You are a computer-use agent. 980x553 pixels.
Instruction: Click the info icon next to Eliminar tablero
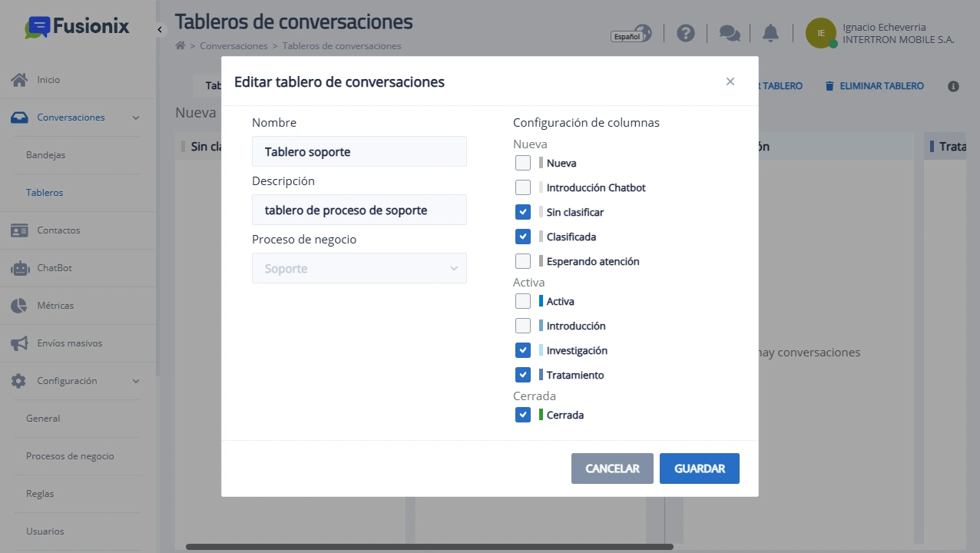(954, 86)
